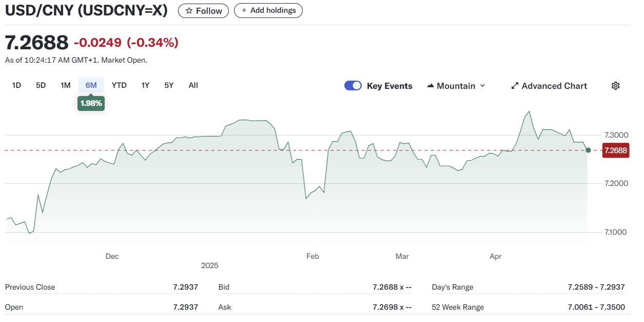Click the Advanced Chart expand arrows icon
The height and width of the screenshot is (322, 644).
(x=515, y=86)
